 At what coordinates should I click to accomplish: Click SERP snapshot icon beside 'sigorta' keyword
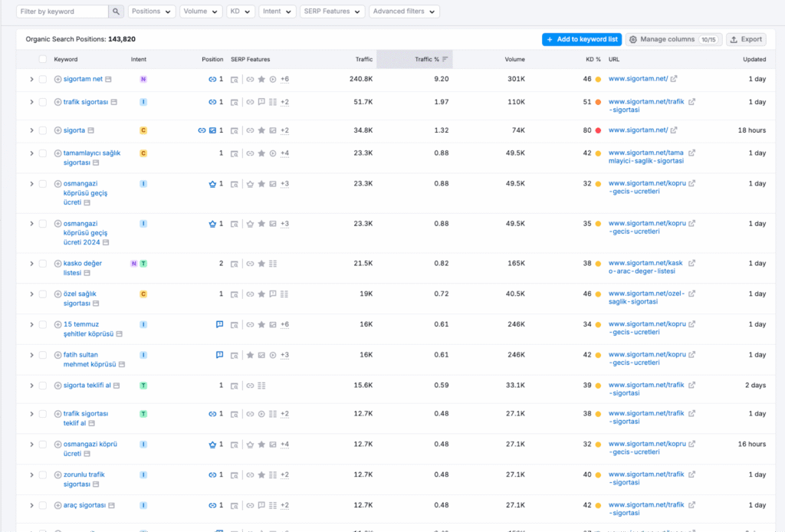click(90, 130)
